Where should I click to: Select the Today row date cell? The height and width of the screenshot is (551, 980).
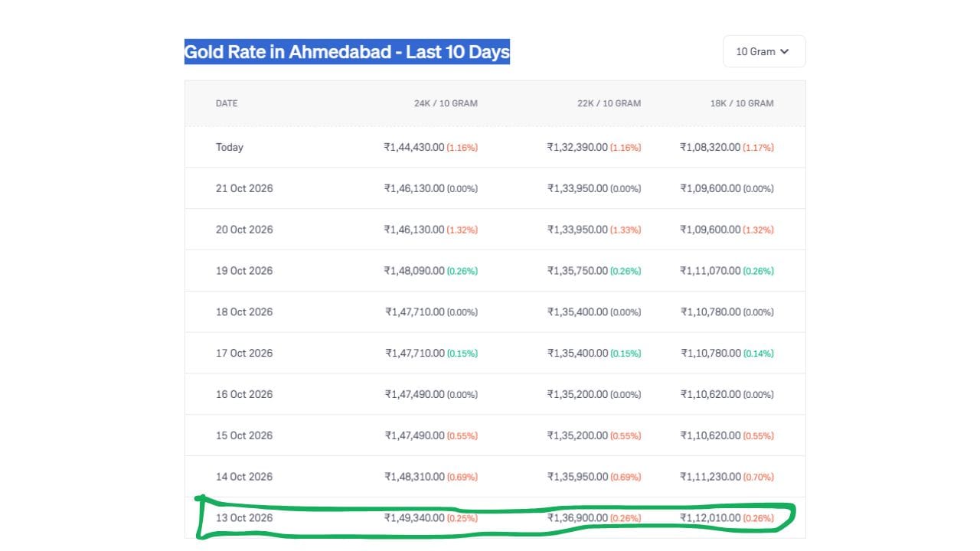[x=230, y=147]
